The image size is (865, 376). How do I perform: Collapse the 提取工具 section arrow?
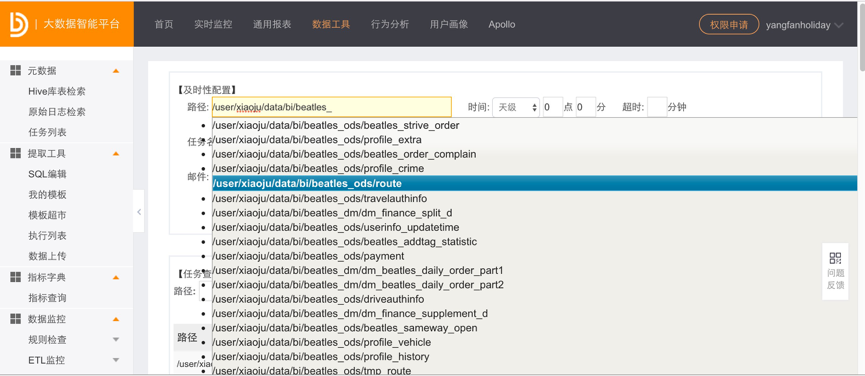[116, 153]
